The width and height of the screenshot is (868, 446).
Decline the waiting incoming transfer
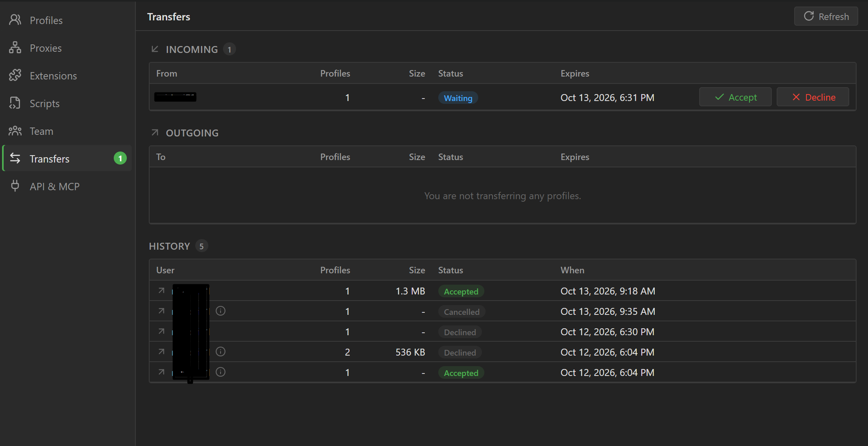click(x=813, y=97)
